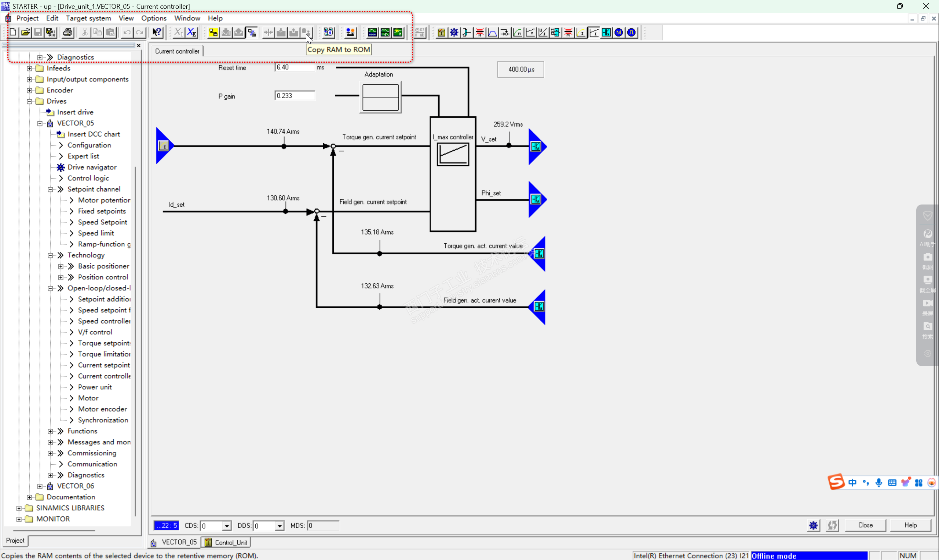939x560 pixels.
Task: Collapse the Setpoint channel tree node
Action: click(x=50, y=189)
